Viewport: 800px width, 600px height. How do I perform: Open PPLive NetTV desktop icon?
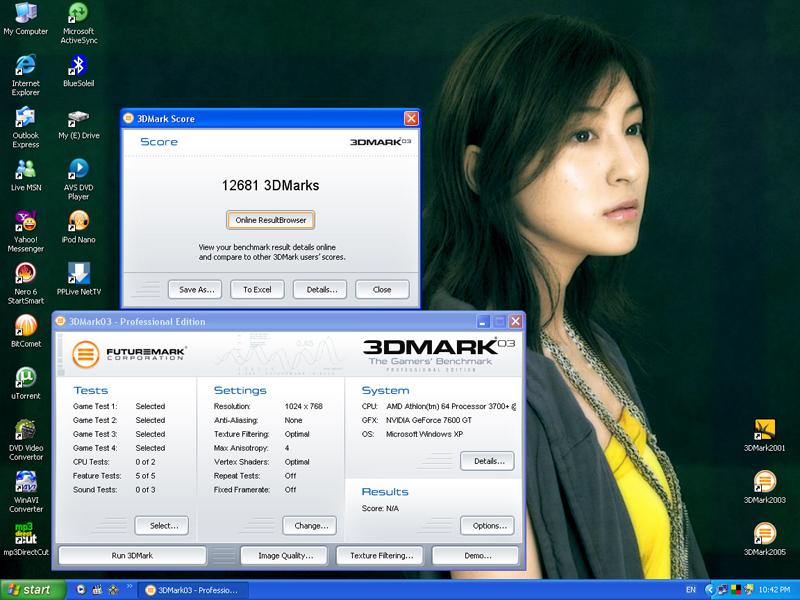point(79,279)
